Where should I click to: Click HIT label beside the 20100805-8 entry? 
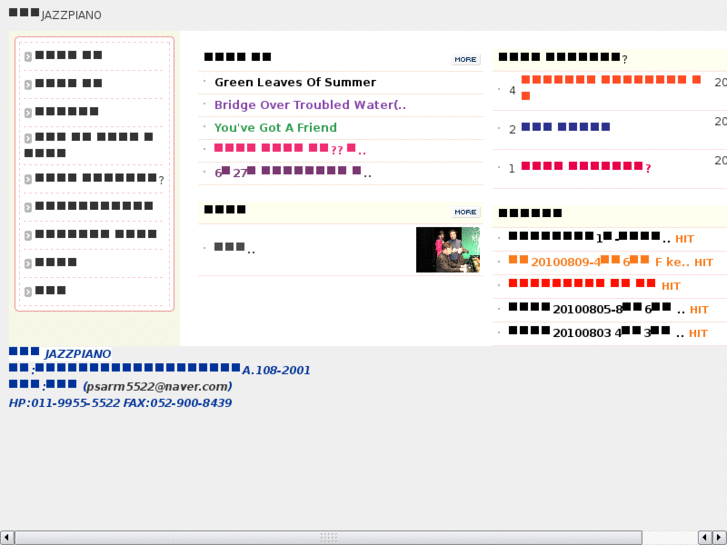[x=699, y=310]
